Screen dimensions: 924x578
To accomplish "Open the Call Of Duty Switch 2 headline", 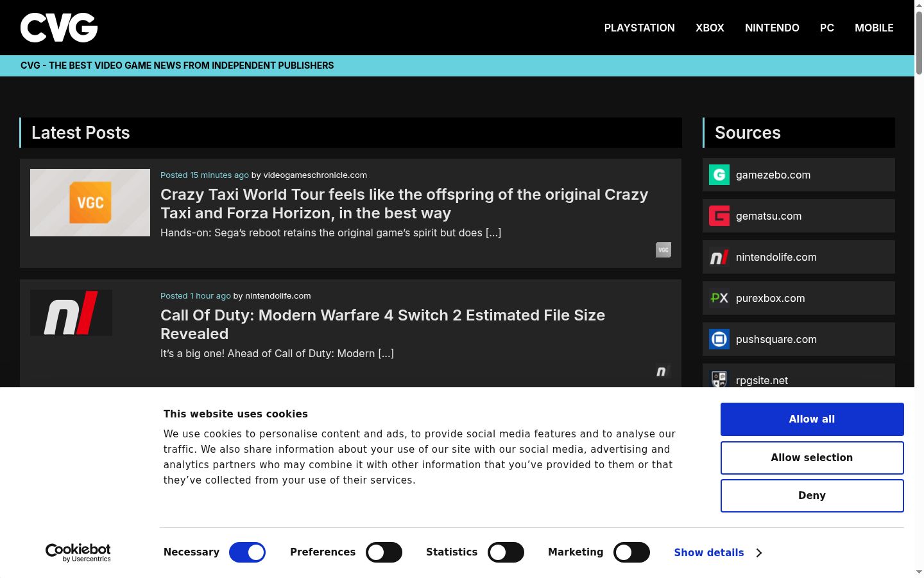I will 382,324.
